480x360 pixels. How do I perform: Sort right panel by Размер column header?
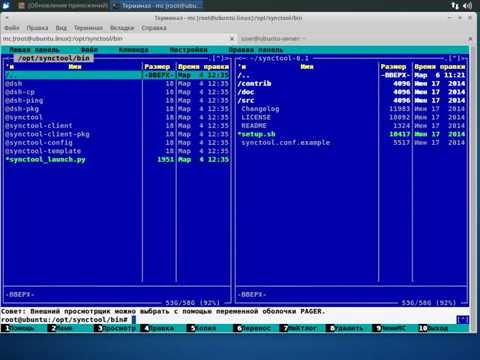click(393, 67)
